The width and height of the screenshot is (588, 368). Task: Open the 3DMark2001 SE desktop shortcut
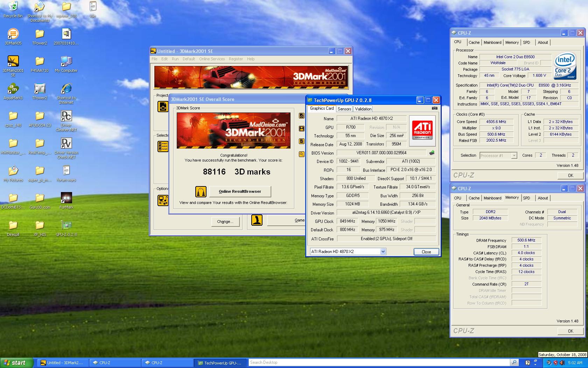pyautogui.click(x=13, y=61)
